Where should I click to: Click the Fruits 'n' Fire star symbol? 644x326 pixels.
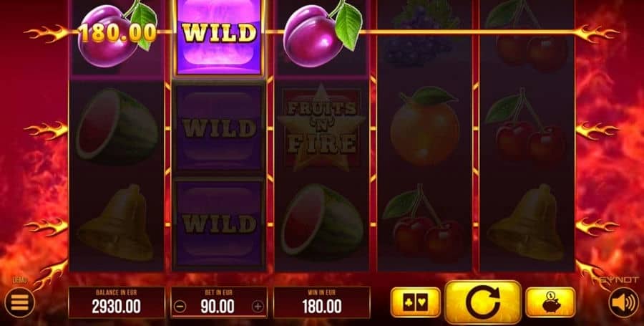[x=321, y=128]
